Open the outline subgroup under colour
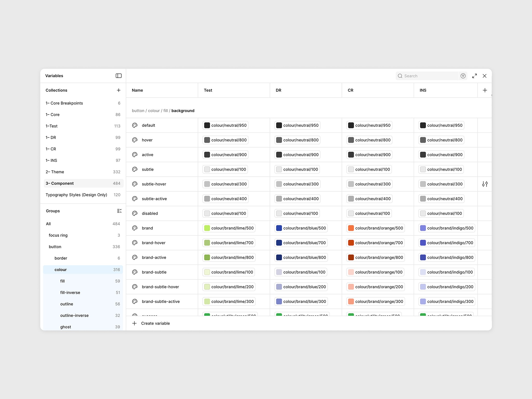The width and height of the screenshot is (532, 399). point(66,304)
